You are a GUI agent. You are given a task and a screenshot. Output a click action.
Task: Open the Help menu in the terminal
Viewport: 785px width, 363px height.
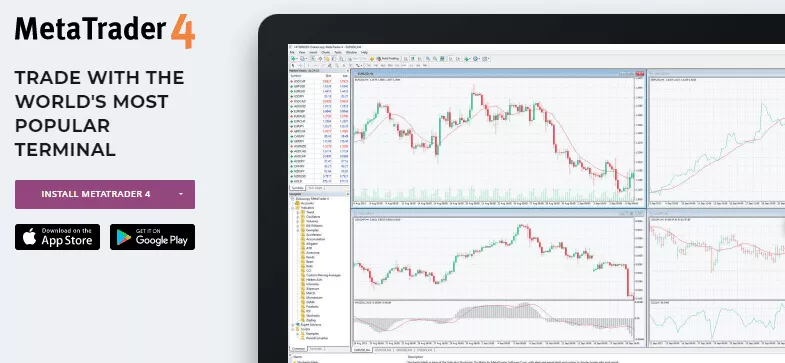pos(364,52)
